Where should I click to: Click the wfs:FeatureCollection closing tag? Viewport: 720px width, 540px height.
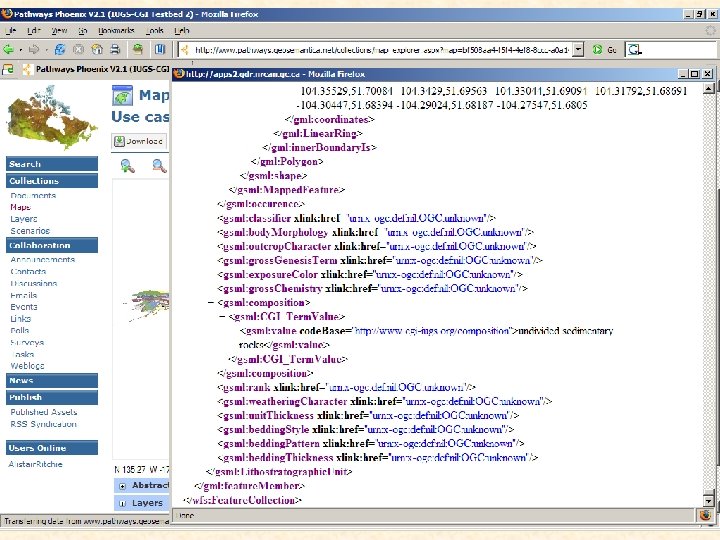242,500
